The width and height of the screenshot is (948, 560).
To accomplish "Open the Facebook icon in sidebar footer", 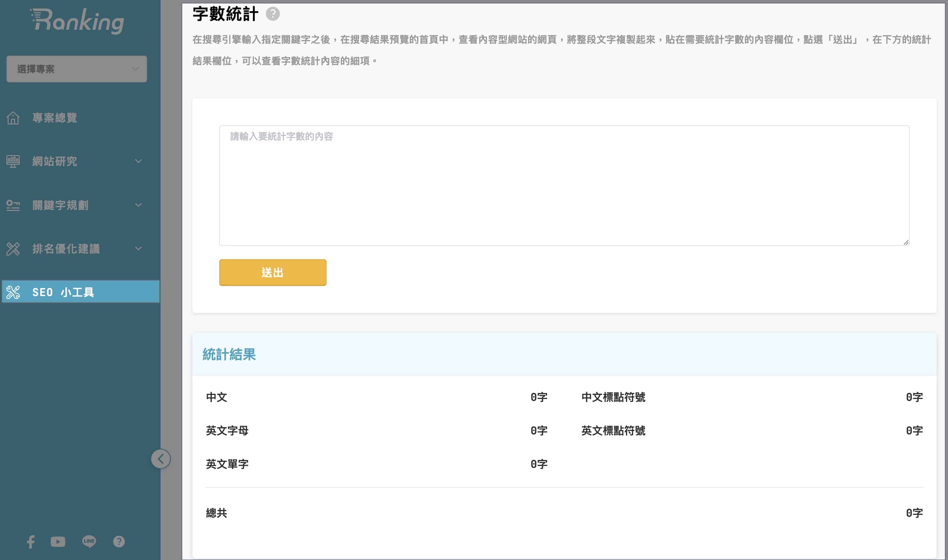I will (x=31, y=542).
